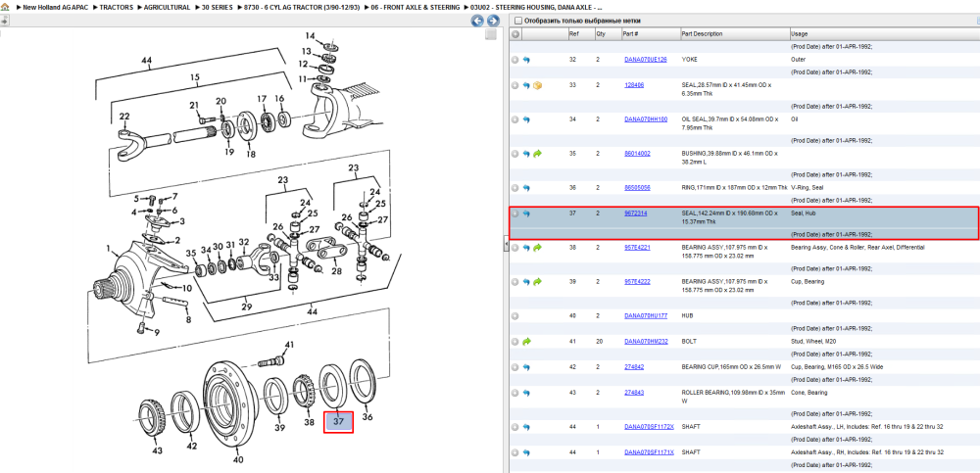Open New Holland AG APAC breadcrumb
Viewport: 980px width, 473px height.
(x=56, y=8)
